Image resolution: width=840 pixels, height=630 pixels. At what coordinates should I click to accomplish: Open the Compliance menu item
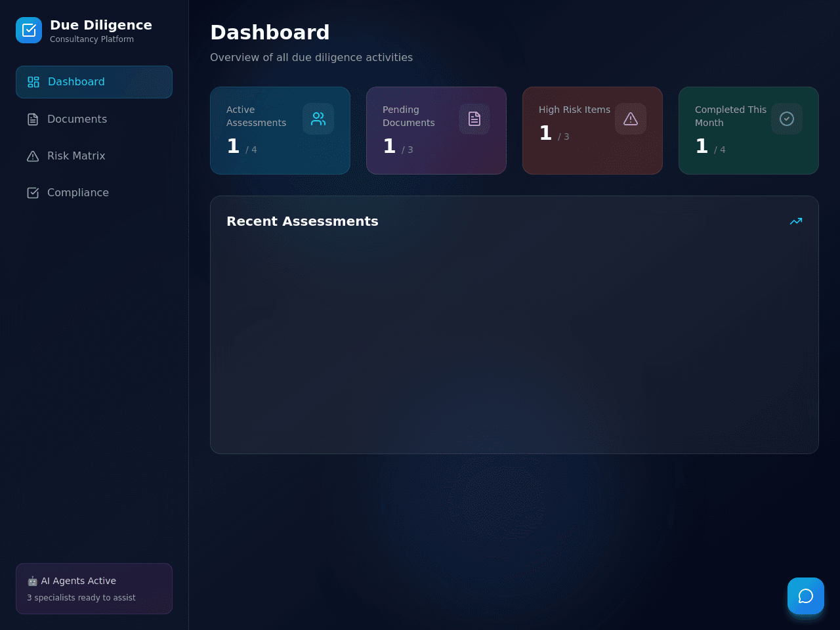click(x=94, y=192)
